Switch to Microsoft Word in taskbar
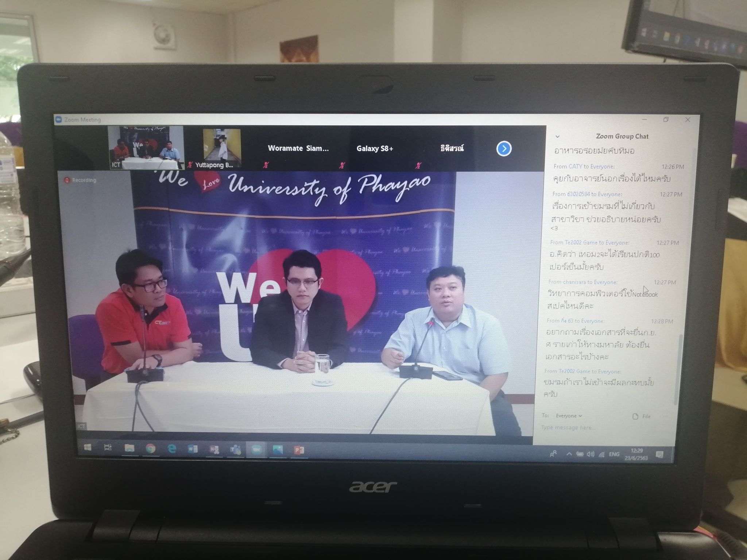Screen dimensions: 747x560 193,449
